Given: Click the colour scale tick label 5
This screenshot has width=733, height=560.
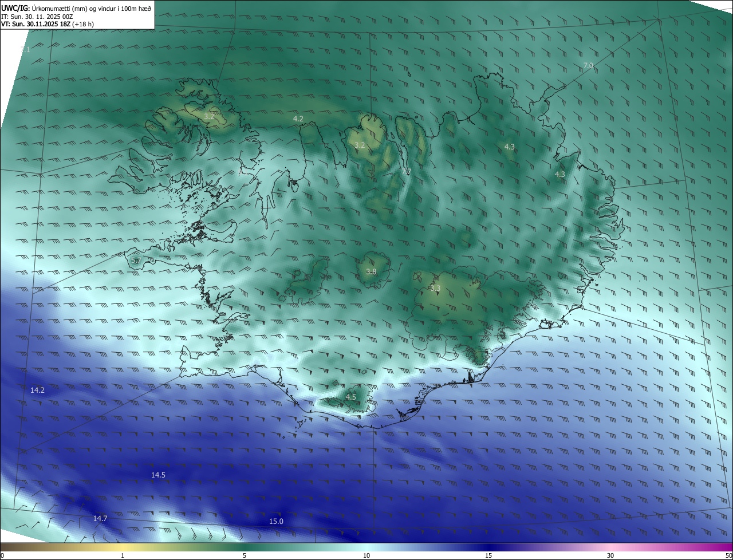Looking at the screenshot, I should [245, 555].
